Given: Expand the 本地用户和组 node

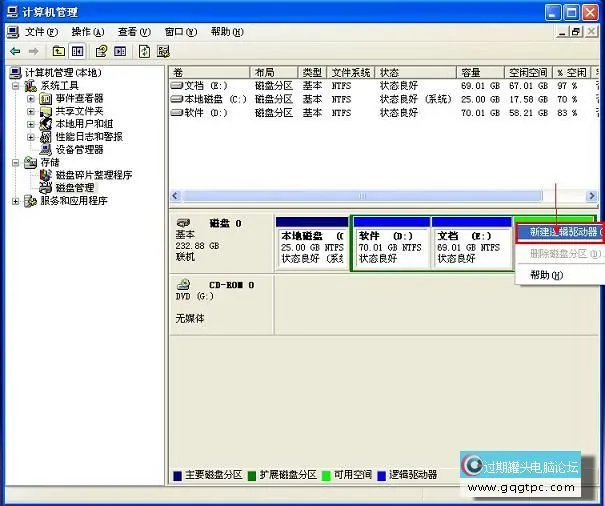Looking at the screenshot, I should point(31,124).
